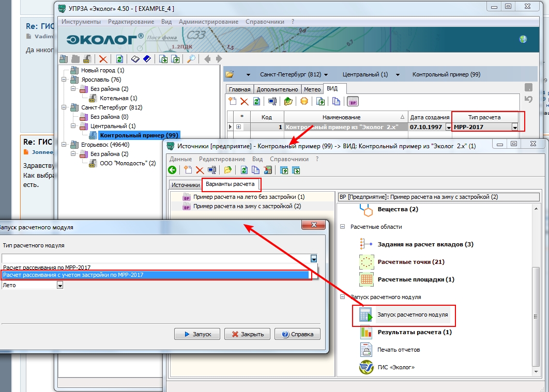Expand row 1 plus box in grid
549x392 pixels.
(x=238, y=127)
